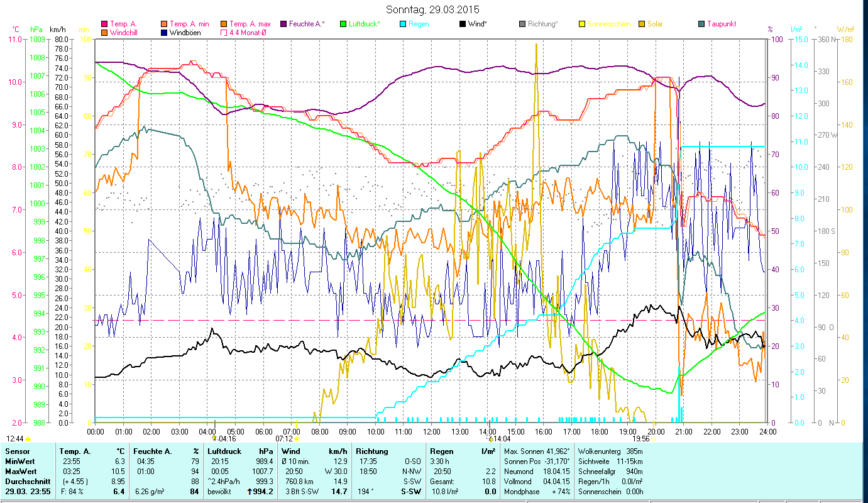The width and height of the screenshot is (868, 503).
Task: Click the 'Temp. A. min' legend label
Action: point(190,24)
